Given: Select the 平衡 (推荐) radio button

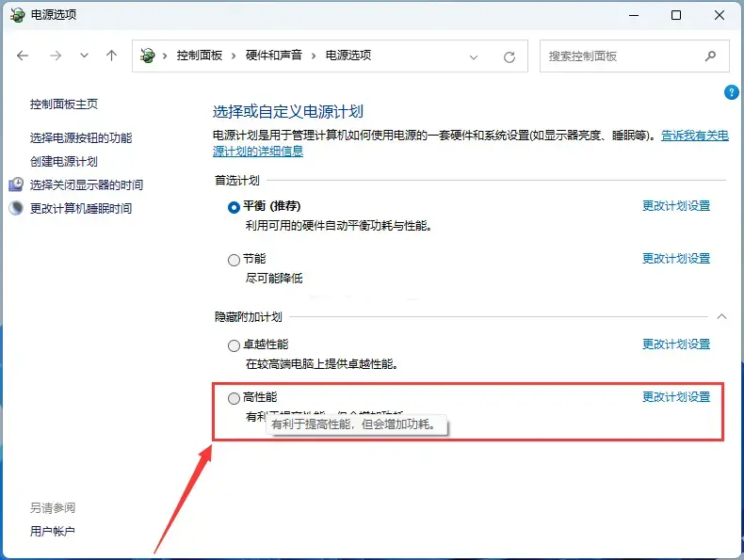Looking at the screenshot, I should (234, 207).
